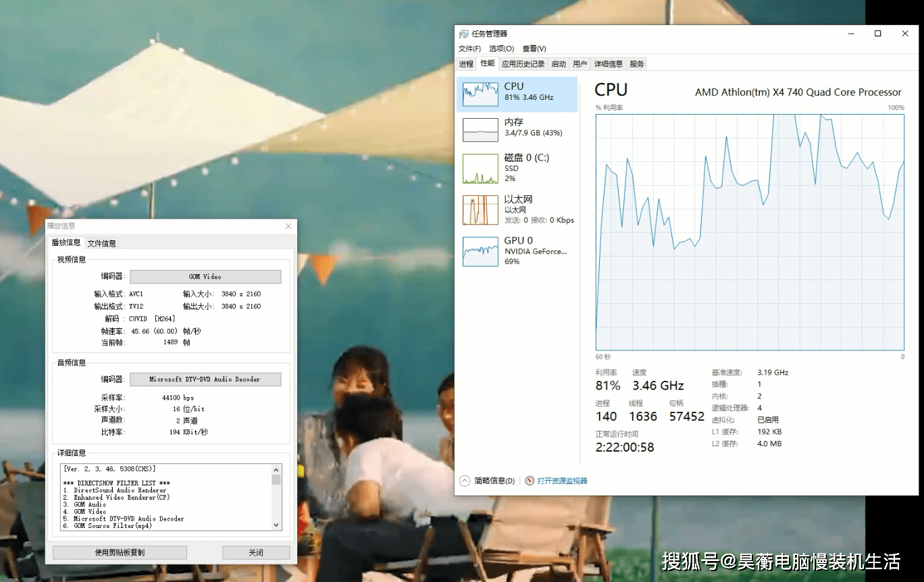
Task: Click resource monitor icon
Action: 530,481
